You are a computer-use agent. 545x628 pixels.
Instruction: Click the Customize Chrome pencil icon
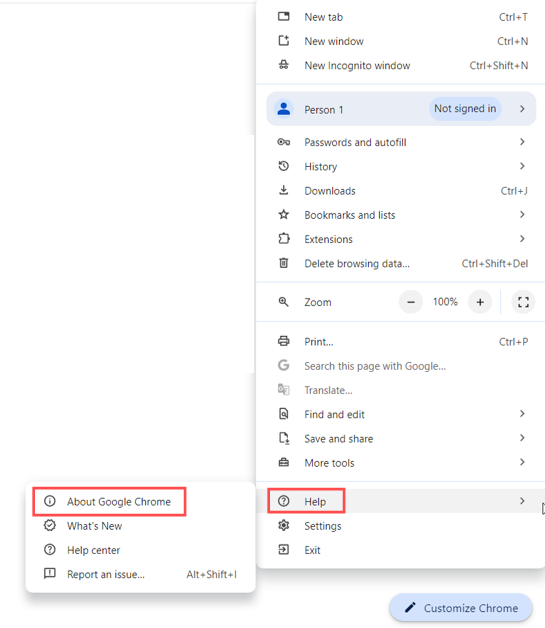coord(410,608)
